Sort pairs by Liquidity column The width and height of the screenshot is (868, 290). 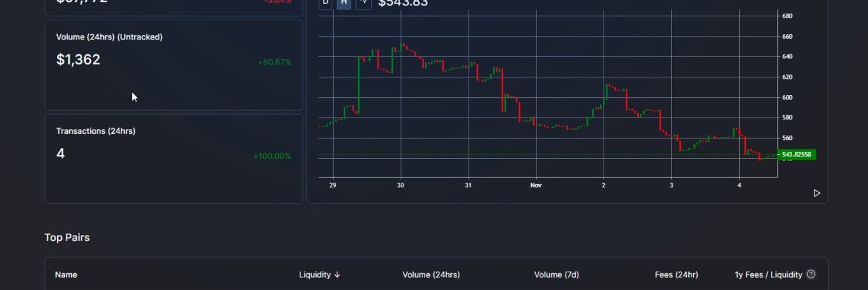point(319,274)
